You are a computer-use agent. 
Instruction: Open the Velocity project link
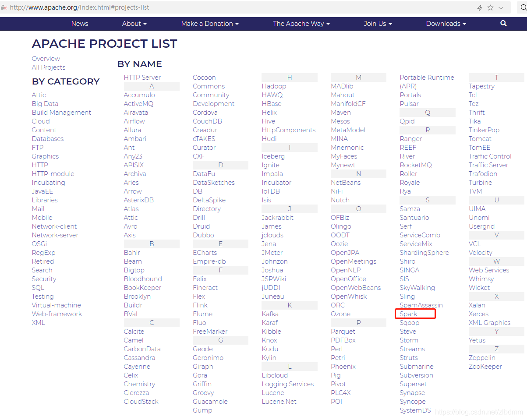(481, 253)
